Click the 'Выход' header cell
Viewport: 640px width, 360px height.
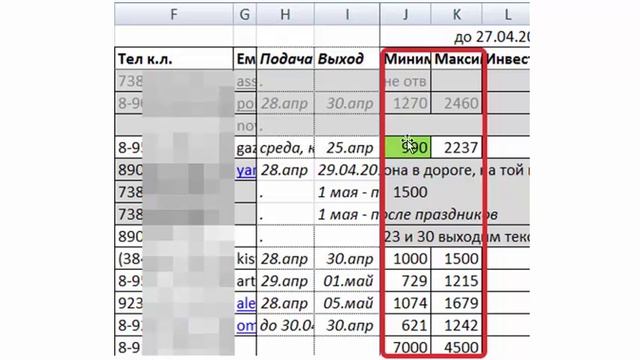(x=347, y=59)
